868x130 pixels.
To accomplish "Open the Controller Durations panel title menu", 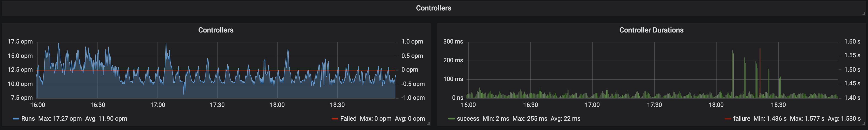I will [651, 30].
